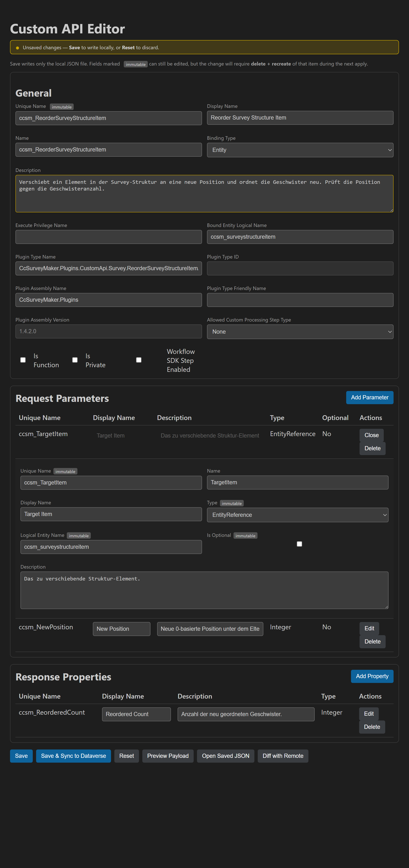
Task: Click the Add Parameter button
Action: click(370, 398)
